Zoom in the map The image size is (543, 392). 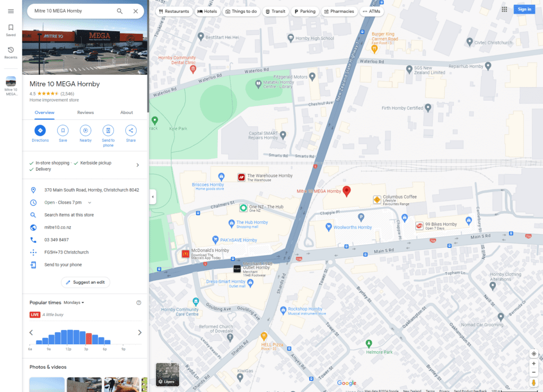coord(533,363)
